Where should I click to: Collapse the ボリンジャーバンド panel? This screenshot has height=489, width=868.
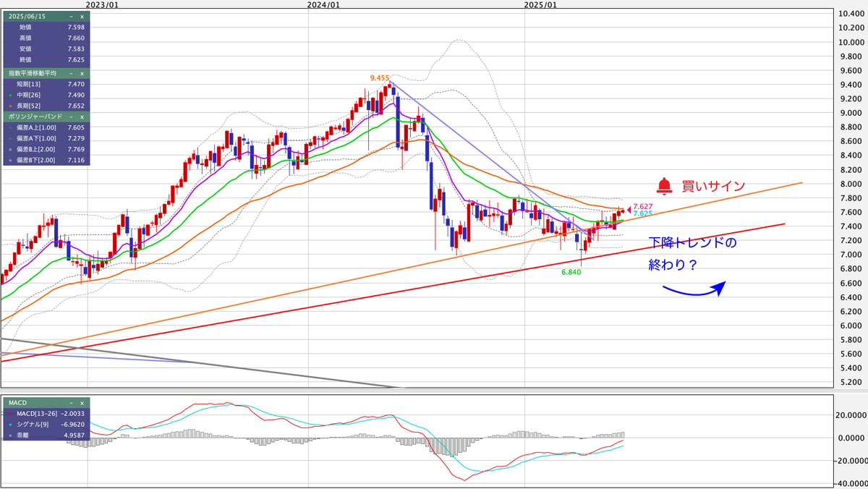[71, 116]
